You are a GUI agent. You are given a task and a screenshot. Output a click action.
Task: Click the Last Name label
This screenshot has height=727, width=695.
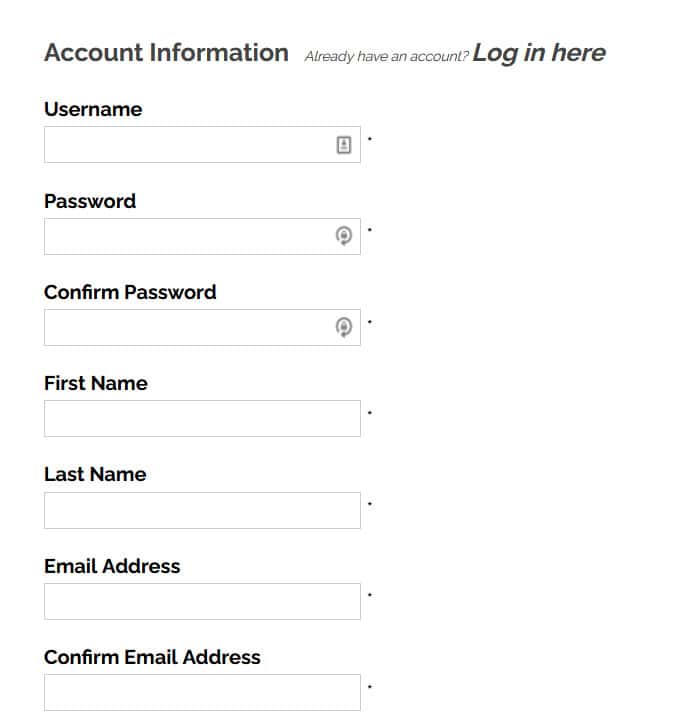coord(95,474)
